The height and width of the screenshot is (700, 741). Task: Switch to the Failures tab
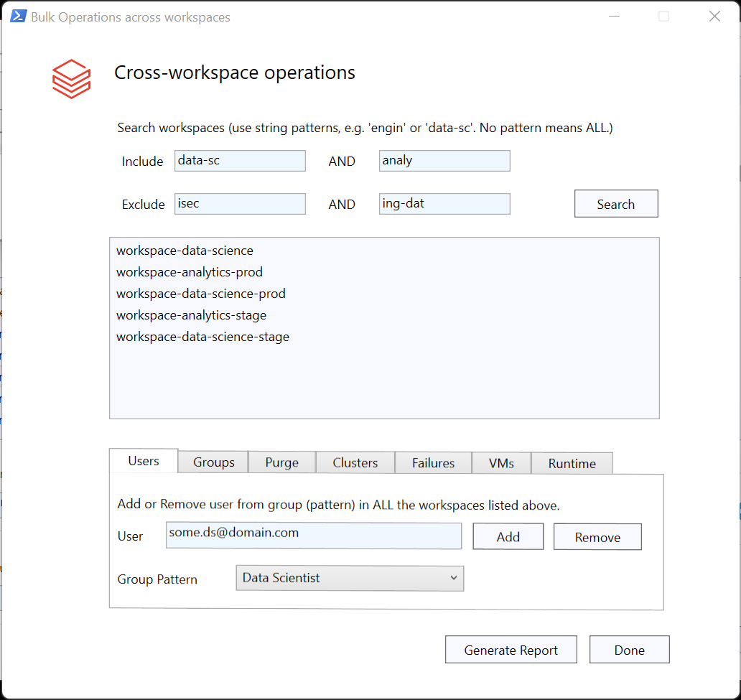tap(433, 462)
